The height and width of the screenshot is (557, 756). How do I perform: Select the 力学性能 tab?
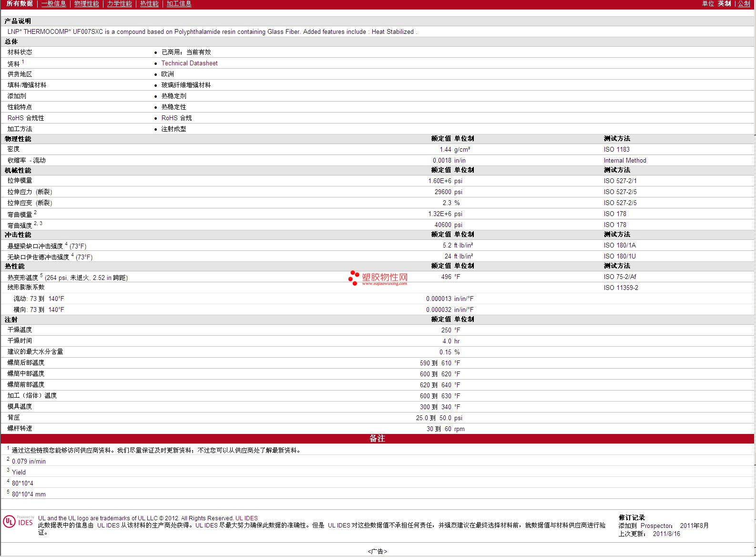point(119,4)
